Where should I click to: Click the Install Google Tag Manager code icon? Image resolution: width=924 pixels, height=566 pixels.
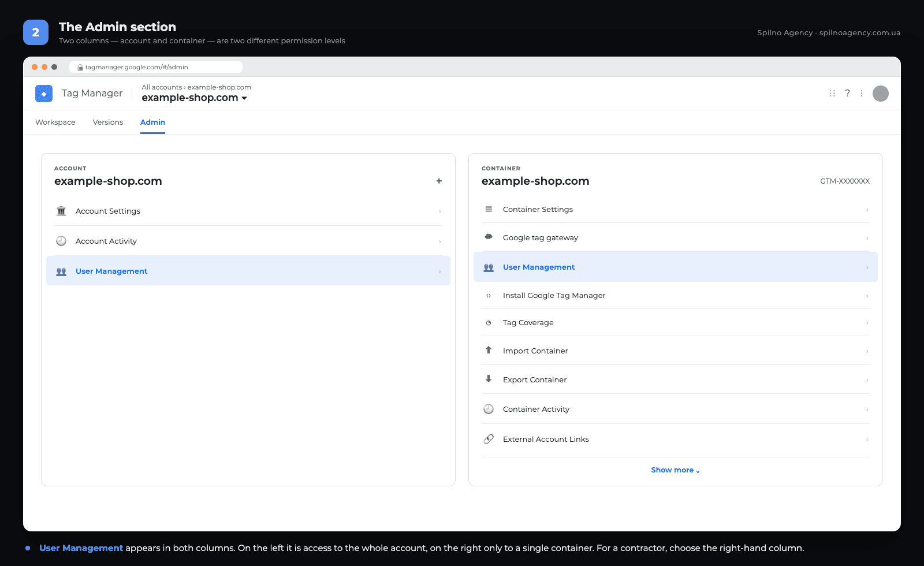tap(489, 296)
